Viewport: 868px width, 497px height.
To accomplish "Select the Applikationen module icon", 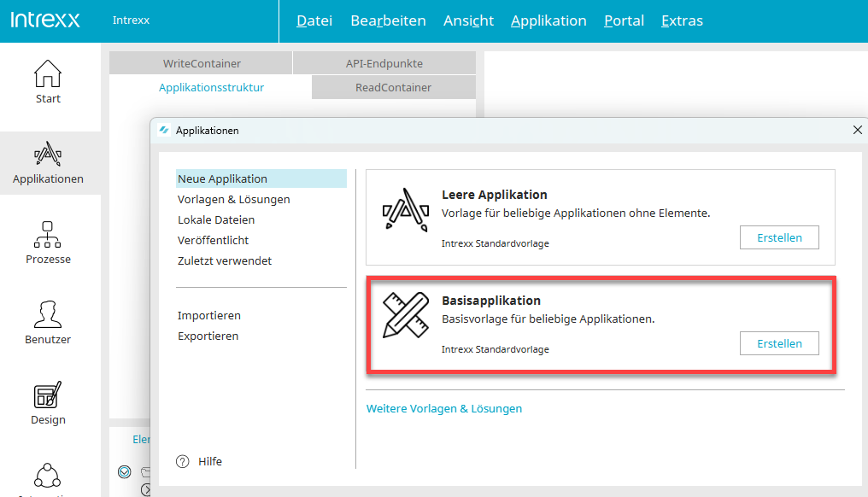I will (x=48, y=154).
